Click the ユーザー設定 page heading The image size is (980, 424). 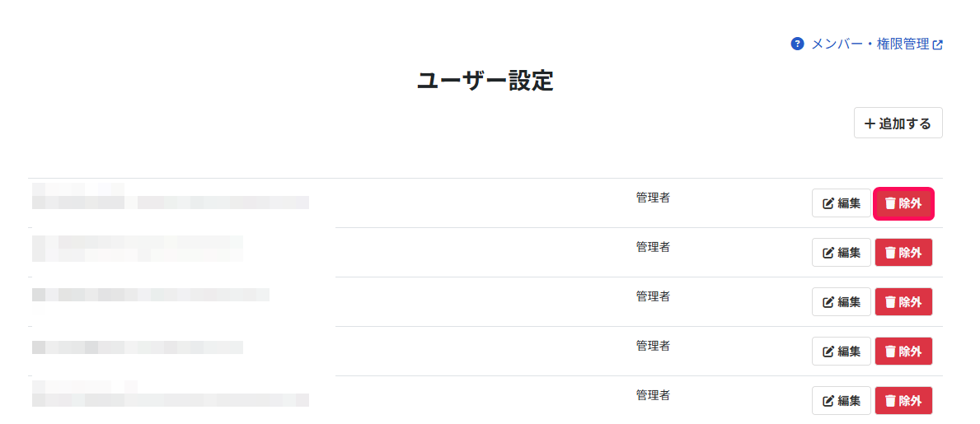coord(485,82)
